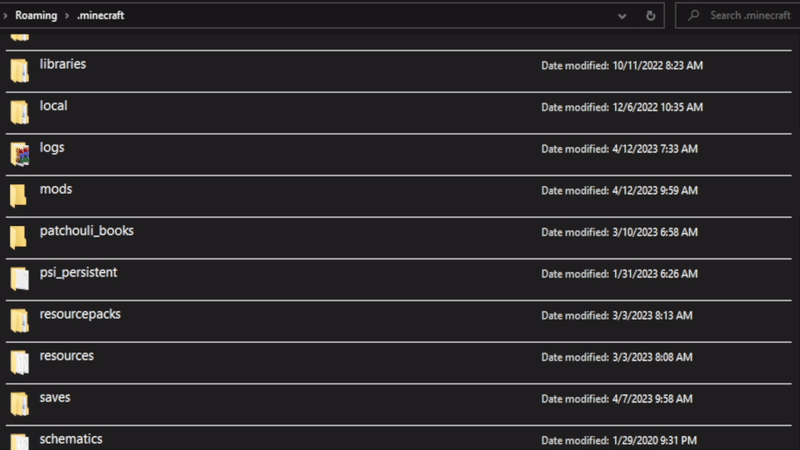Click the .minecraft breadcrumb segment

[100, 16]
